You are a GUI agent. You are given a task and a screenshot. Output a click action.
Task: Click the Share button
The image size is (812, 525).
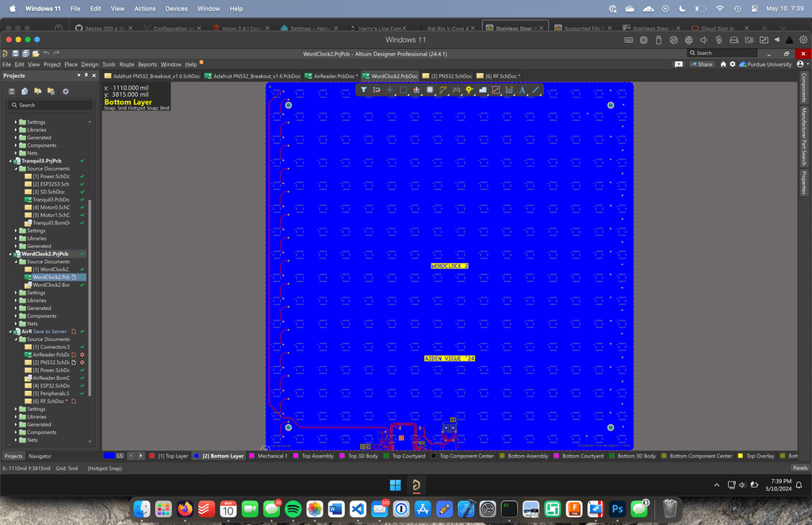click(701, 64)
